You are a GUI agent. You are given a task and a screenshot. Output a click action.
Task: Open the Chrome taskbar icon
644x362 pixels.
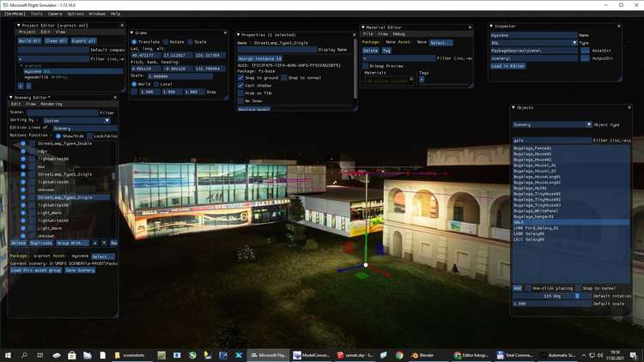(399, 355)
